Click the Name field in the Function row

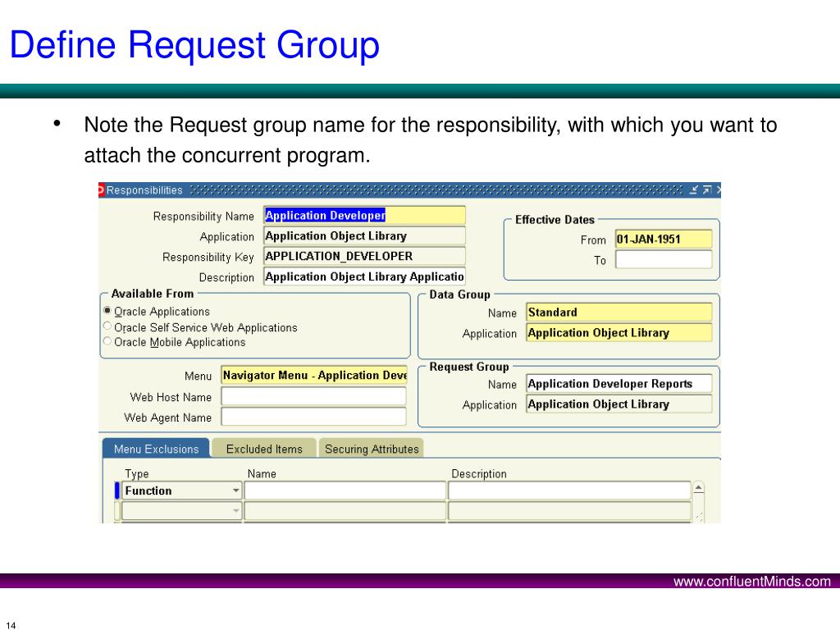pyautogui.click(x=345, y=491)
